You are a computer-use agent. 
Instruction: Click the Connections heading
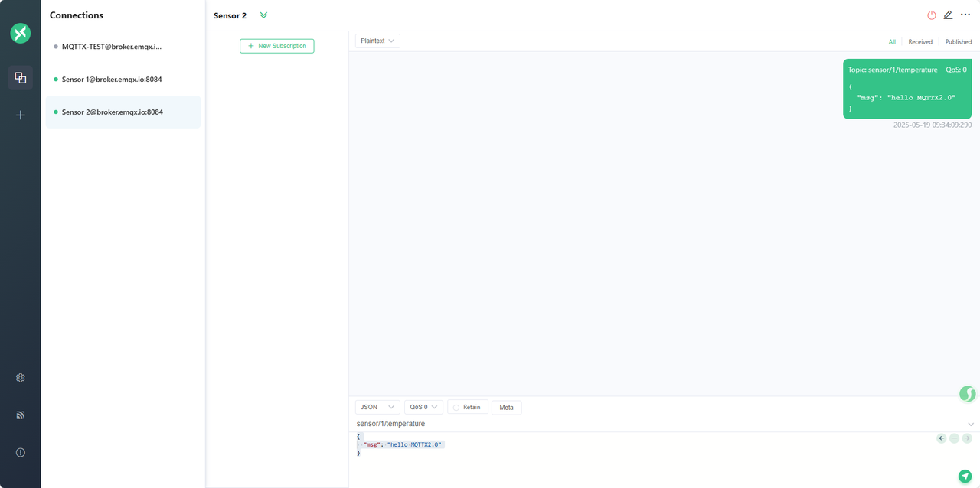point(77,15)
